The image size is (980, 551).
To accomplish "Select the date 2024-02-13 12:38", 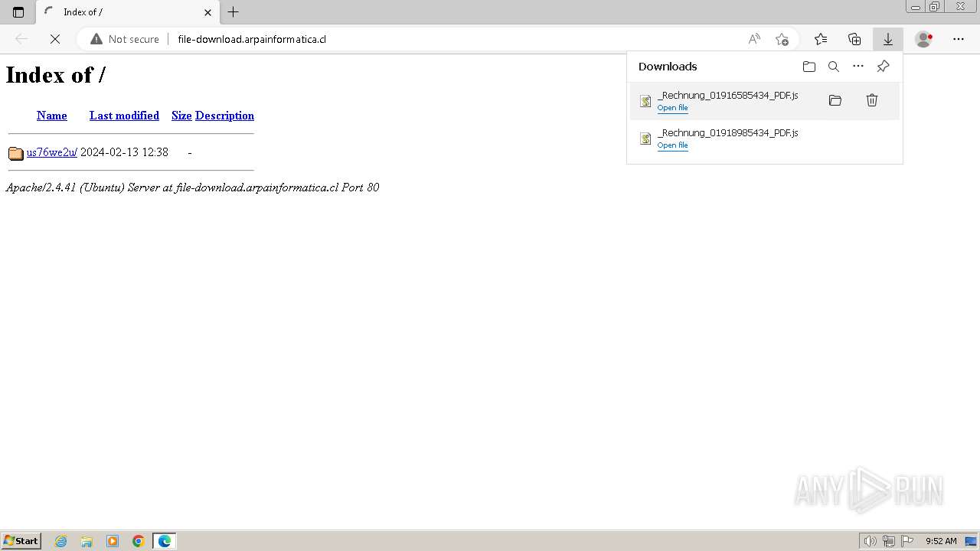I will click(124, 152).
